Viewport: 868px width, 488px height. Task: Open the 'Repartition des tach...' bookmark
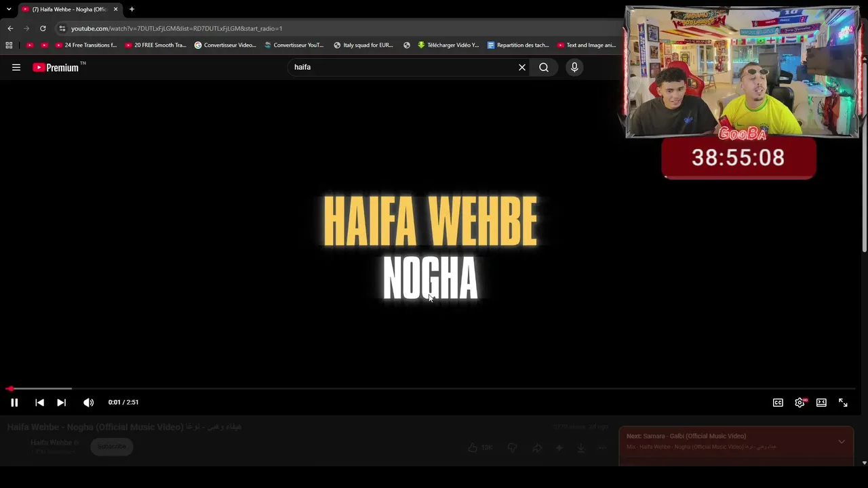tap(518, 45)
